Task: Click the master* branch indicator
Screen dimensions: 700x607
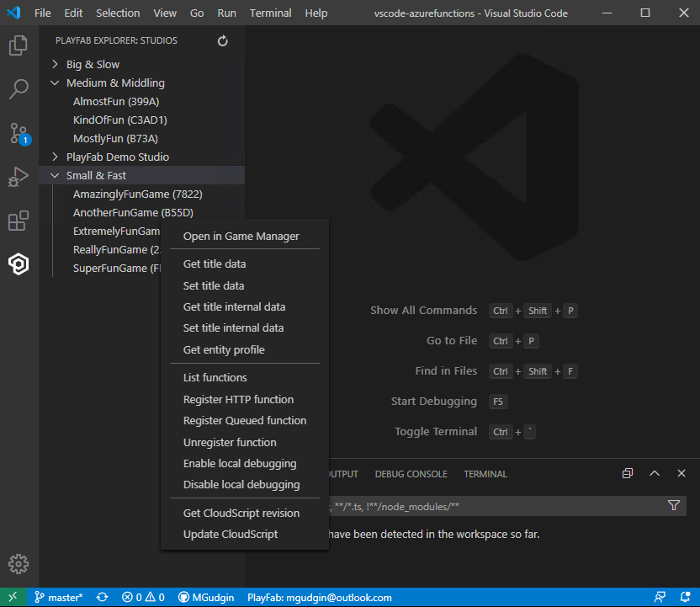Action: 59,597
